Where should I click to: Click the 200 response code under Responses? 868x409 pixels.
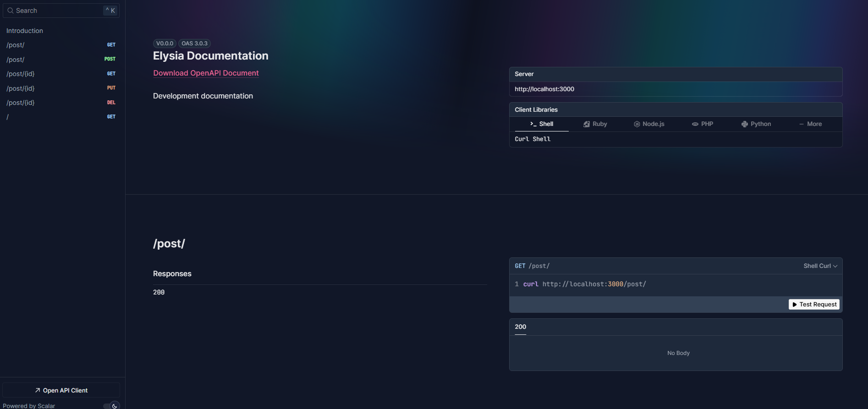pyautogui.click(x=159, y=292)
